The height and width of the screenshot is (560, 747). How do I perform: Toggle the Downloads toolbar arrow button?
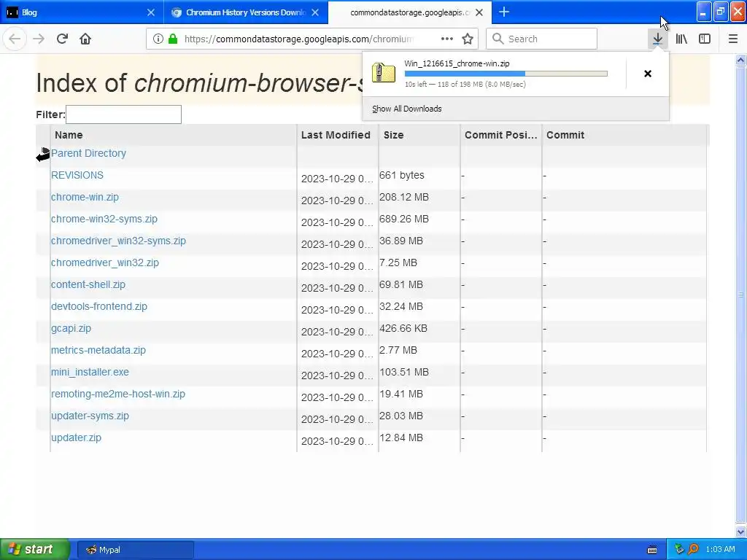click(657, 39)
